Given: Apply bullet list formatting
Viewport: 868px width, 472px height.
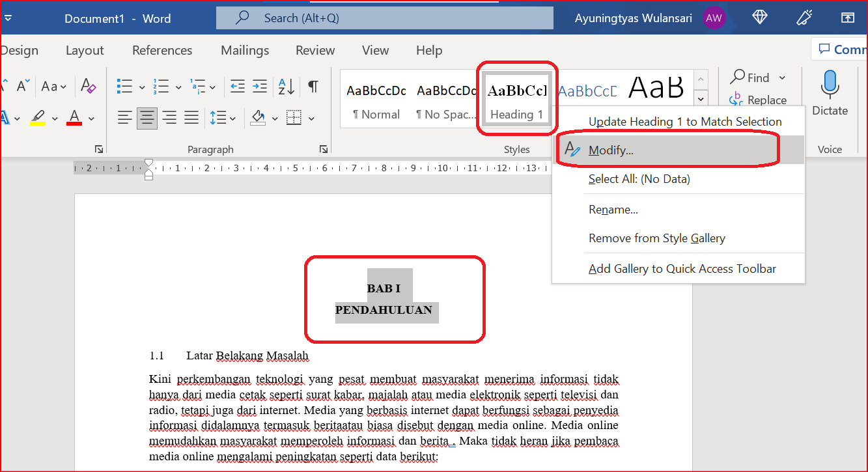Looking at the screenshot, I should (x=124, y=86).
